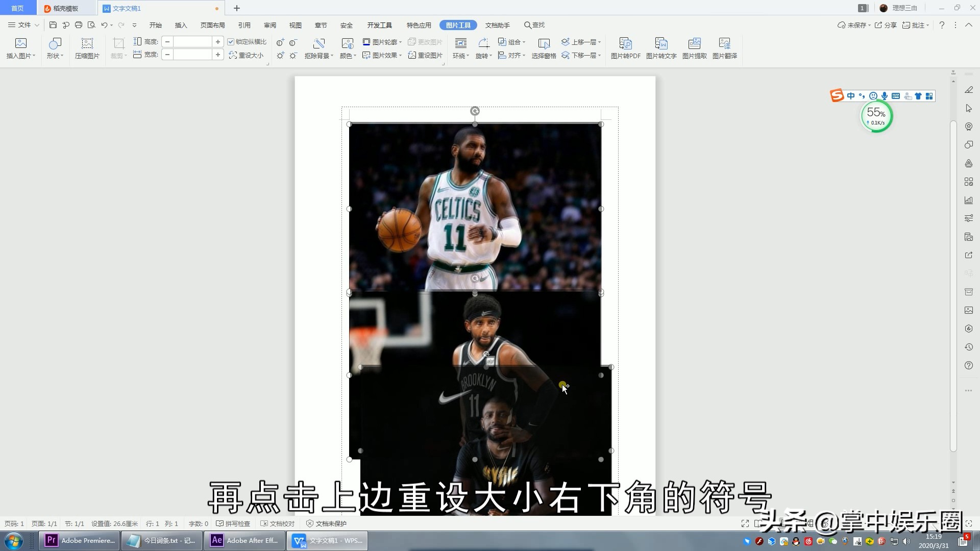Click the selection arrow icon in right sidebar
980x551 pixels.
click(969, 108)
